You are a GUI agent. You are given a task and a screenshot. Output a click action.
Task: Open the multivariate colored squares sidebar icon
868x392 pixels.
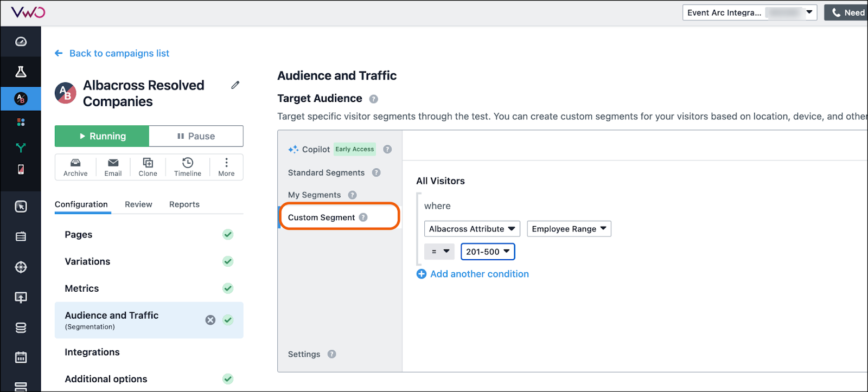point(21,123)
